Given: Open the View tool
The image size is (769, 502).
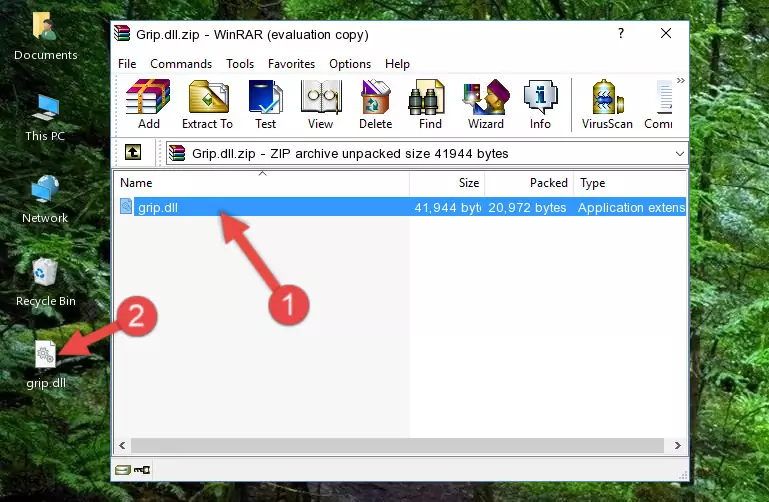Looking at the screenshot, I should tap(321, 104).
